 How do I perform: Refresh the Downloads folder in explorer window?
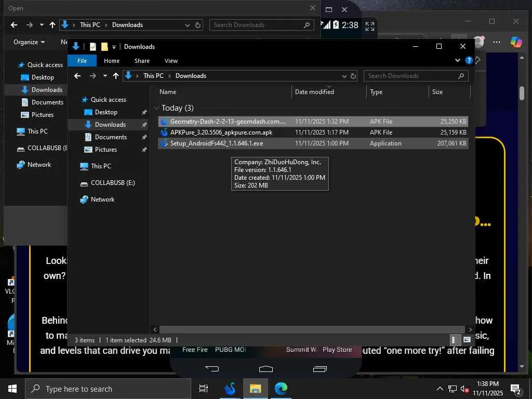click(x=353, y=76)
